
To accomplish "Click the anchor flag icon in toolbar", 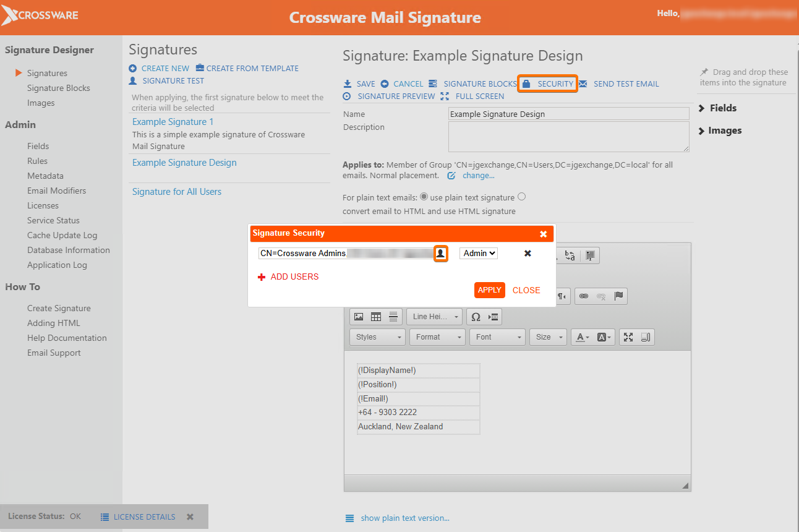I will pyautogui.click(x=618, y=296).
